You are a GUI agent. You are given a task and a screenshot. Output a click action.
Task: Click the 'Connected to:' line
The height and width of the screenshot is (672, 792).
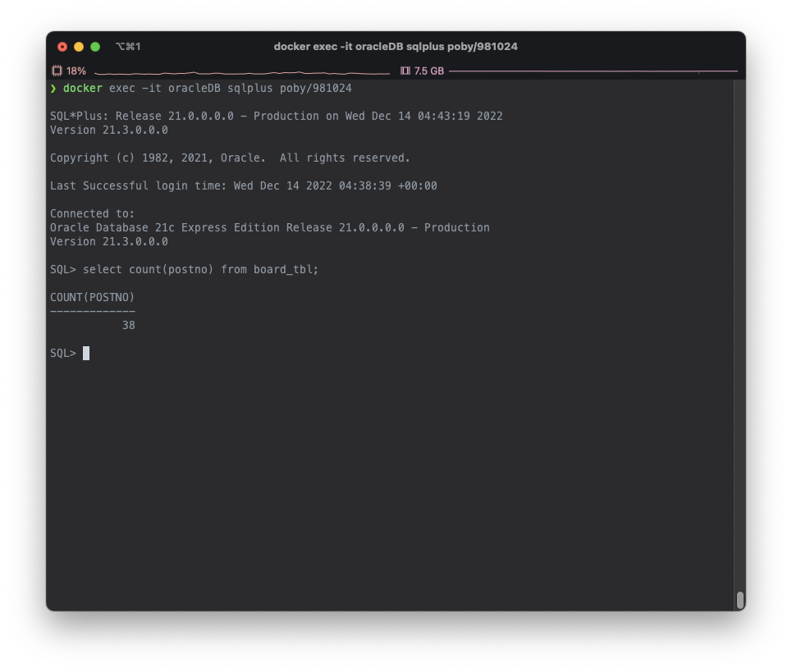click(93, 213)
